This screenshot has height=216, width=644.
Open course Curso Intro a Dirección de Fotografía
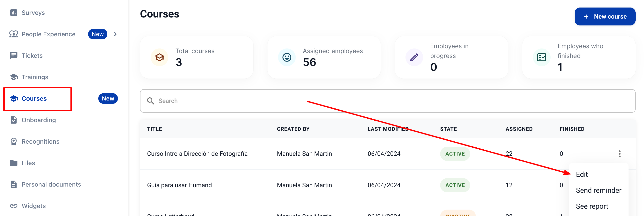197,154
